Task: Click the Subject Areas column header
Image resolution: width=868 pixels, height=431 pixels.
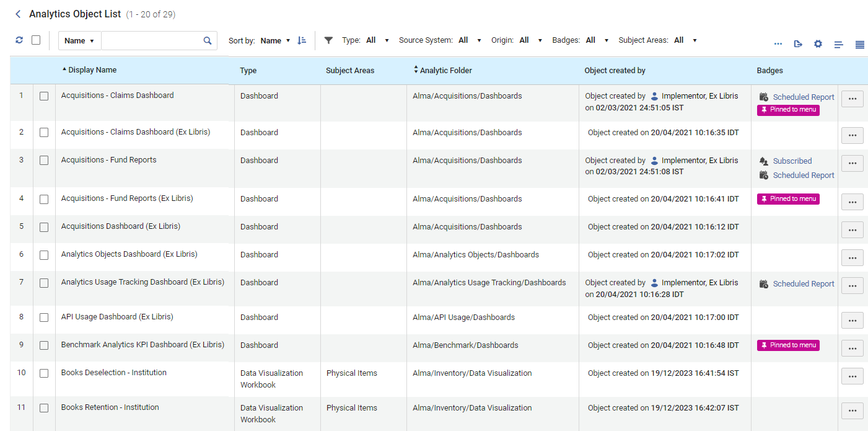Action: [350, 71]
